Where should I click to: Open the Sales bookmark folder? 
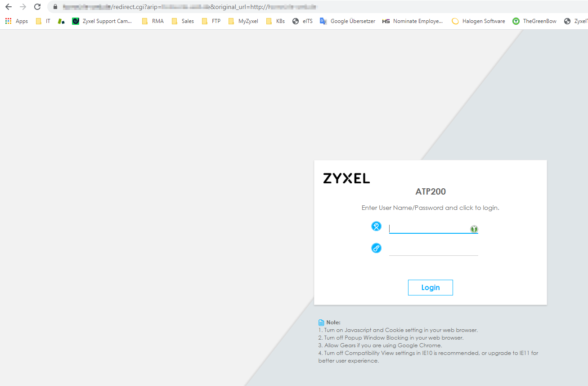pos(183,21)
